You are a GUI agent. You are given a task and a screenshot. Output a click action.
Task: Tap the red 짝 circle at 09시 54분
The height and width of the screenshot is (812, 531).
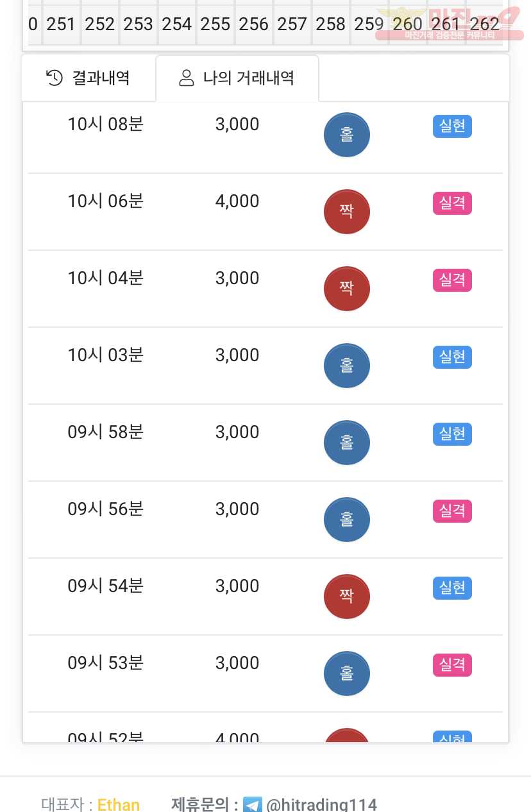(347, 596)
